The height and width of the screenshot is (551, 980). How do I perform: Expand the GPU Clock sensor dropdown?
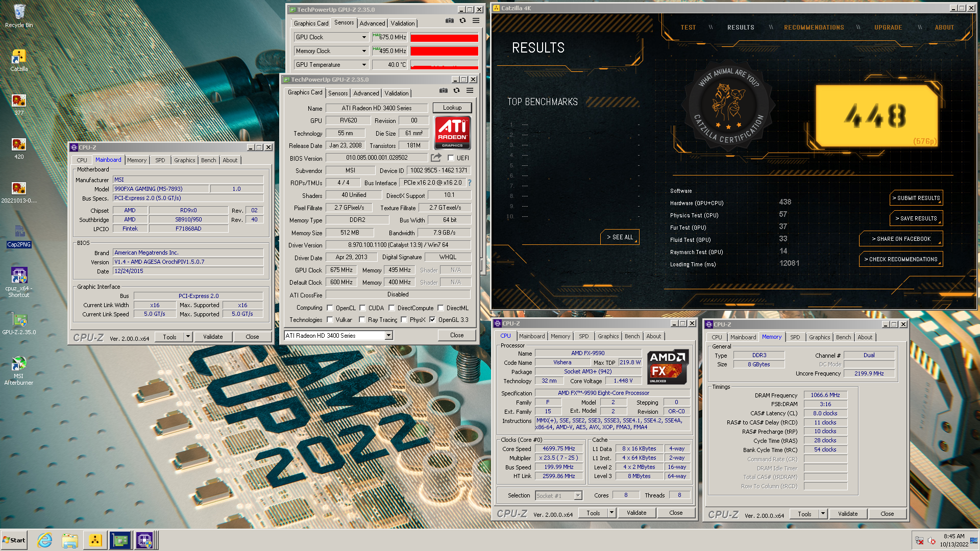tap(364, 37)
